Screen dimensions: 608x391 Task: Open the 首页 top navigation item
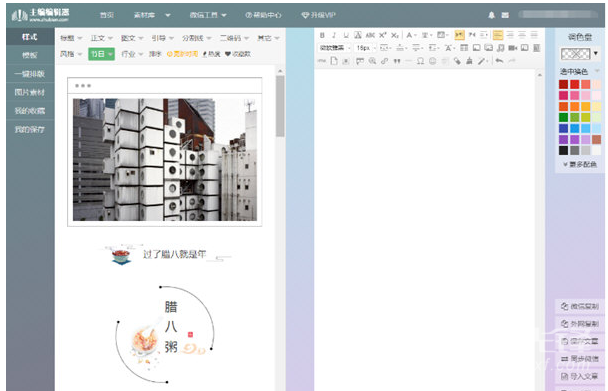(107, 15)
